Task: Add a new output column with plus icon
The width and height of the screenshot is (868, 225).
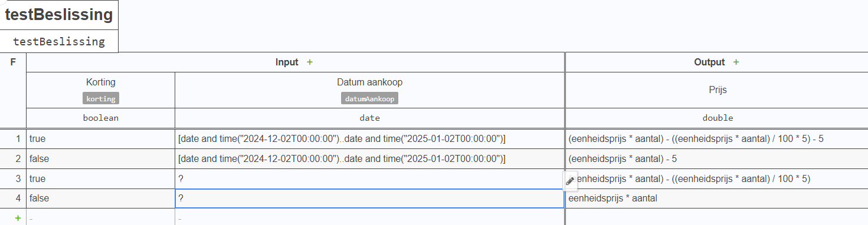Action: pyautogui.click(x=736, y=62)
